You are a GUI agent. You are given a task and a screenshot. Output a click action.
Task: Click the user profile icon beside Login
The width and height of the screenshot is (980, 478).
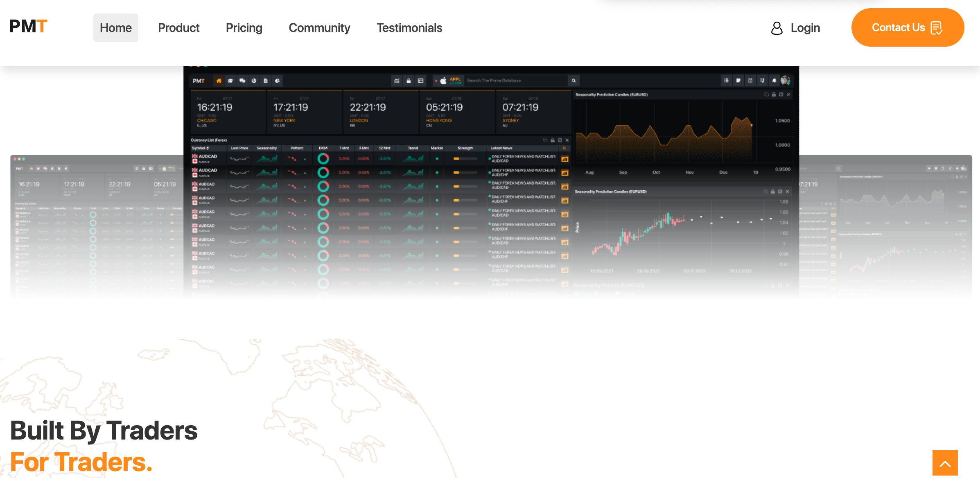coord(777,28)
